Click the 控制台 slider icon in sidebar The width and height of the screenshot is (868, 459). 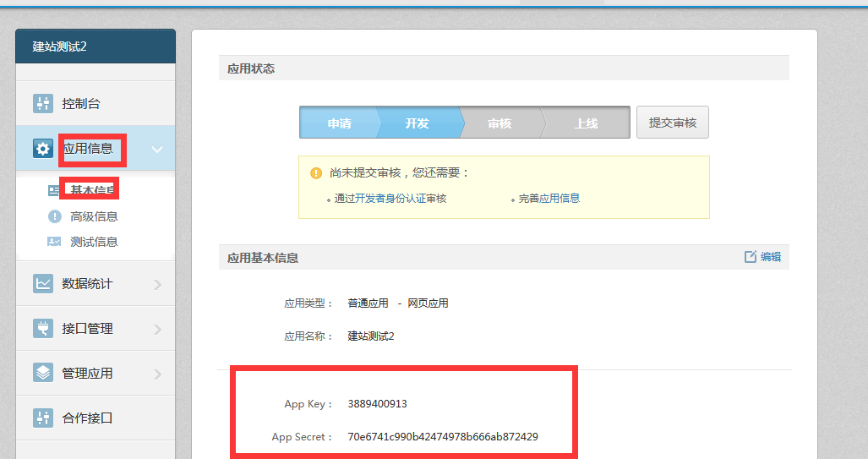click(42, 104)
